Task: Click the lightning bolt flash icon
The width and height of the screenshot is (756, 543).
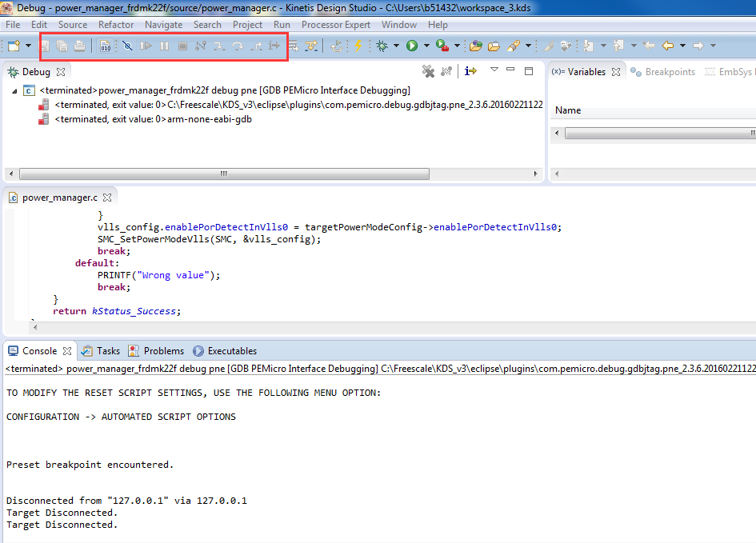Action: click(x=358, y=46)
